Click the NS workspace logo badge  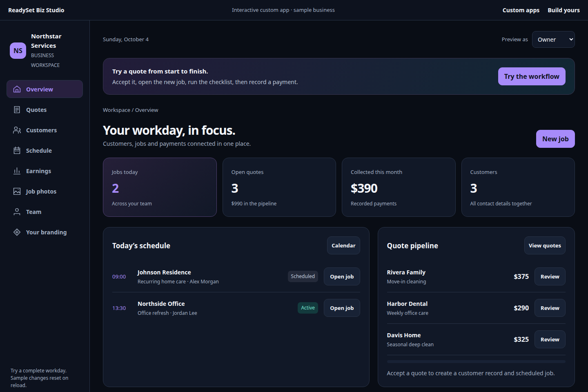[x=18, y=51]
